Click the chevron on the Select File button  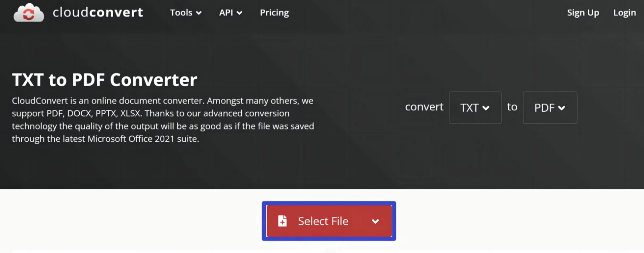point(376,221)
